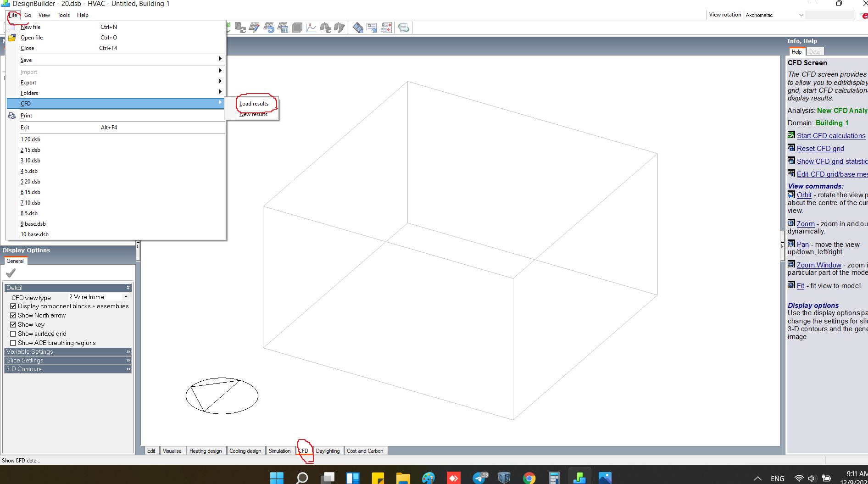Enable Show ACE breathing regions
This screenshot has width=868, height=484.
coord(13,343)
